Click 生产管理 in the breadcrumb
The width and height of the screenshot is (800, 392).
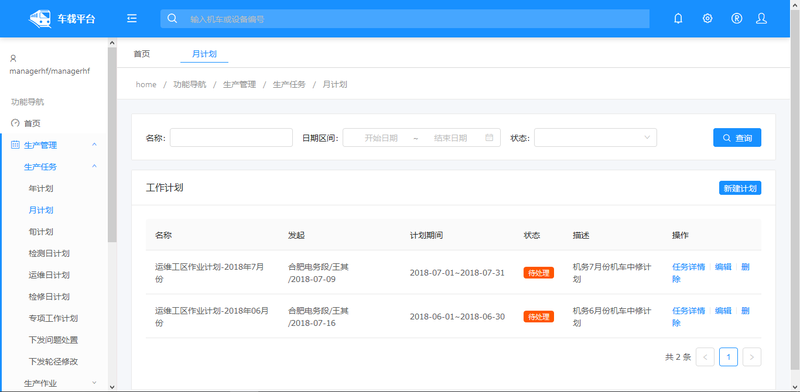point(239,84)
